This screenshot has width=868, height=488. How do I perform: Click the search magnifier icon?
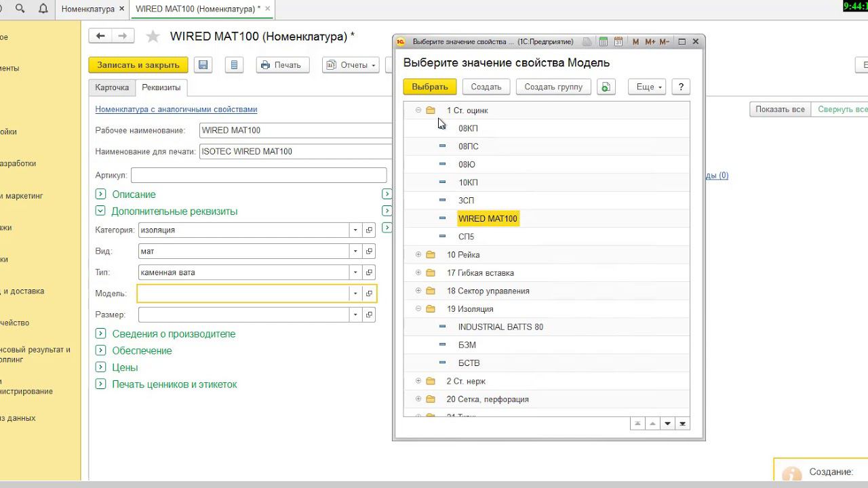[x=20, y=9]
